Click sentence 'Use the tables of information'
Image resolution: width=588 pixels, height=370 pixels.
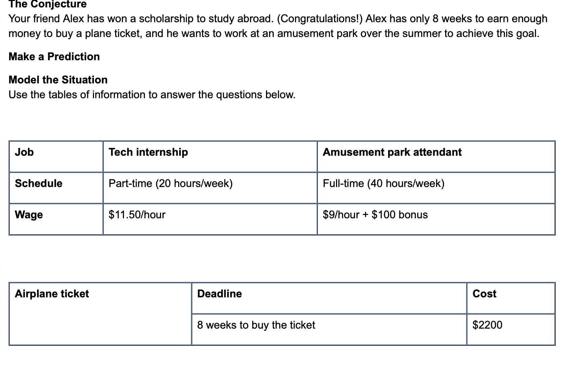[152, 95]
